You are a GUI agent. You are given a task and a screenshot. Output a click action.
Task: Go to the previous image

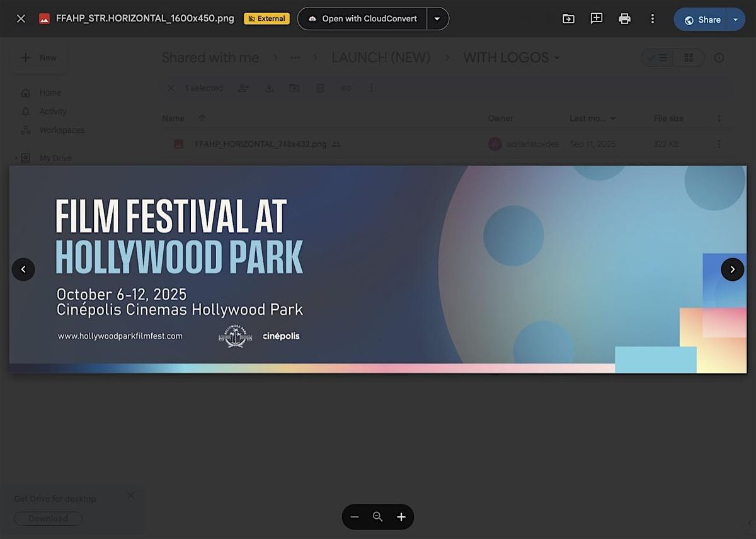(x=23, y=269)
